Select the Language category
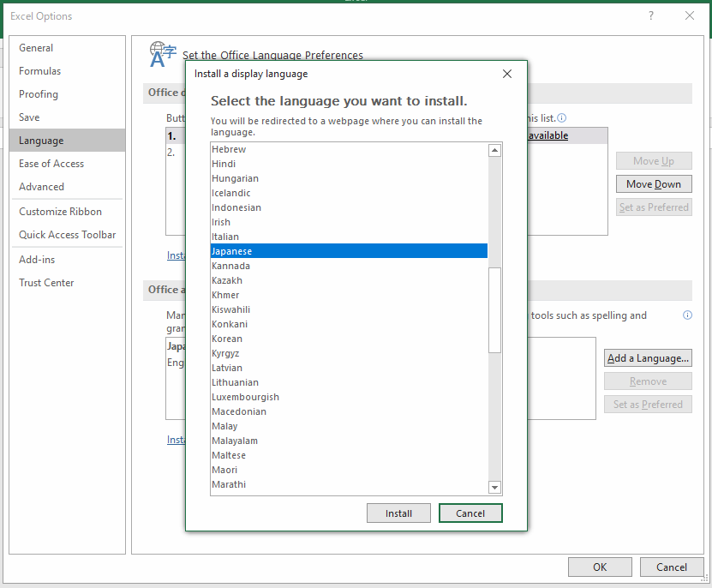712x588 pixels. pos(67,141)
